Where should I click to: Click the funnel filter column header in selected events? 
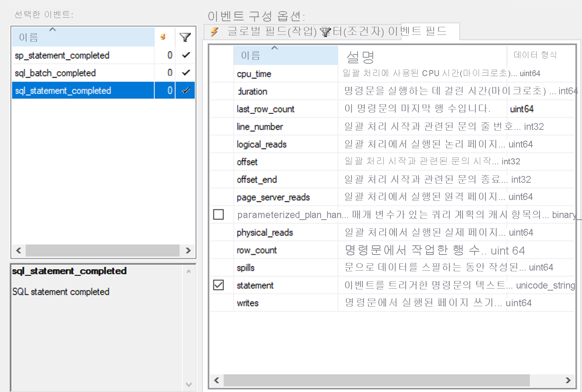(185, 37)
